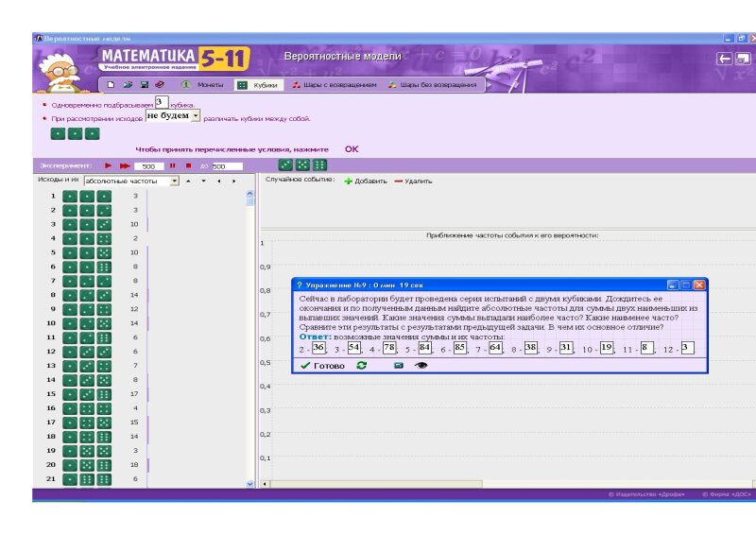
Task: Click the blue icon beside the refresh arrows
Action: pos(398,365)
